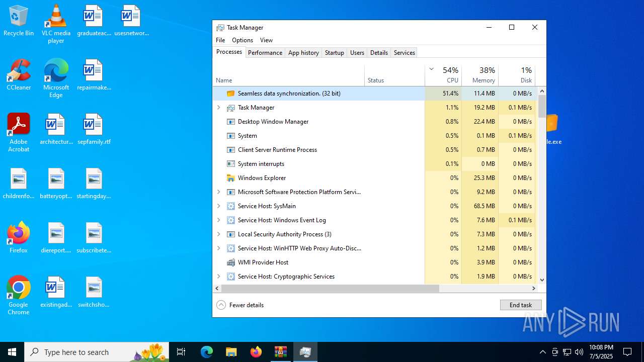The width and height of the screenshot is (644, 362).
Task: Expand Service Host: Cryptographic Services row
Action: click(218, 277)
